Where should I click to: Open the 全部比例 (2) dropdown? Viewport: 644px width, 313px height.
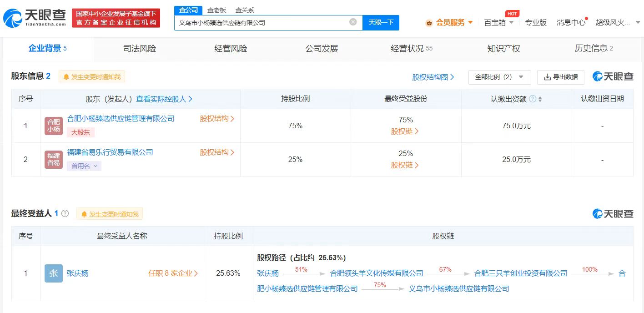point(499,77)
